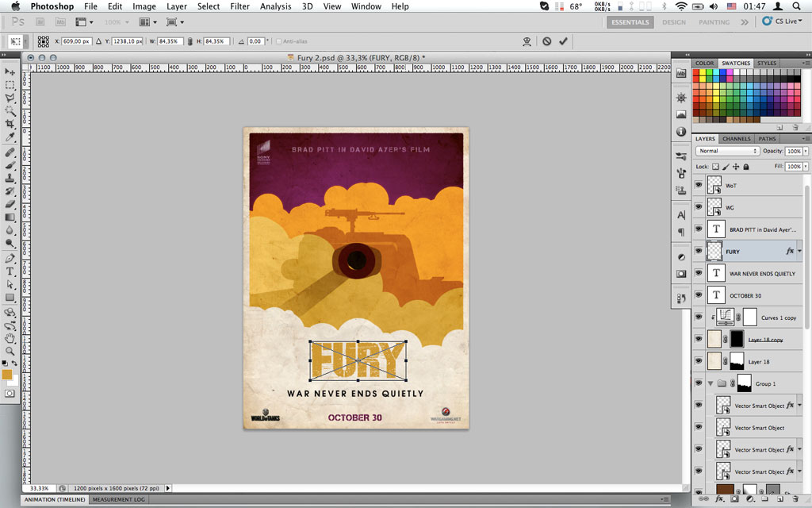Select the Pen tool
Viewport: 812px width, 508px height.
10,258
